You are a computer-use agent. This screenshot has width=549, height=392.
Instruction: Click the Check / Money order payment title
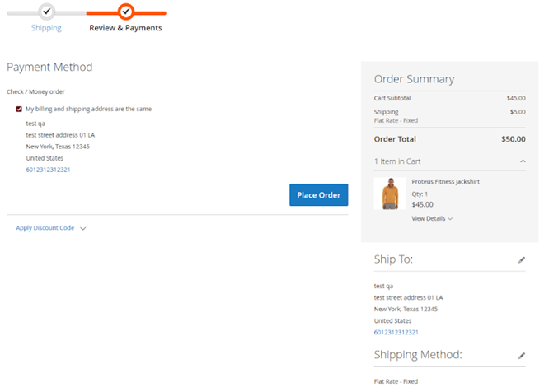click(35, 91)
